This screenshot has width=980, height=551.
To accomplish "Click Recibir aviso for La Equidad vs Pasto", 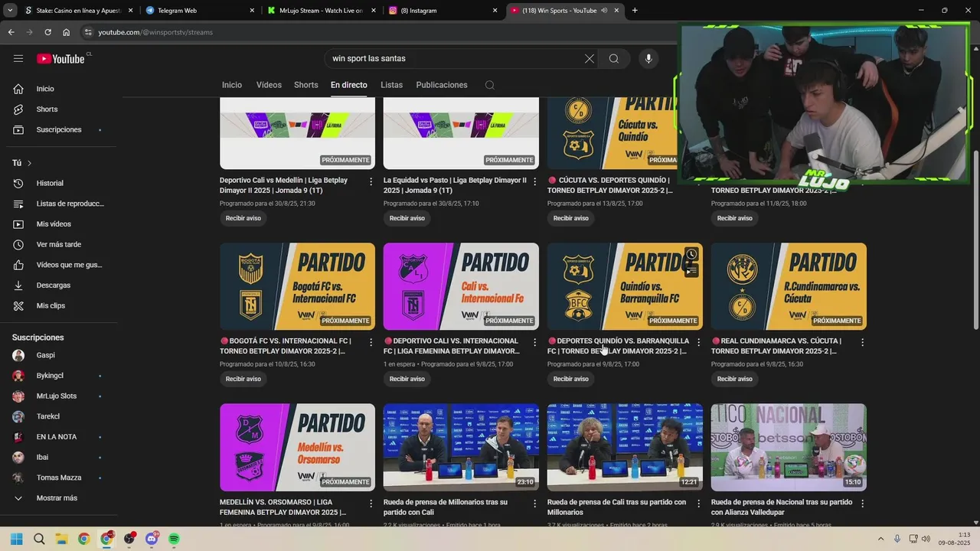I will 407,218.
